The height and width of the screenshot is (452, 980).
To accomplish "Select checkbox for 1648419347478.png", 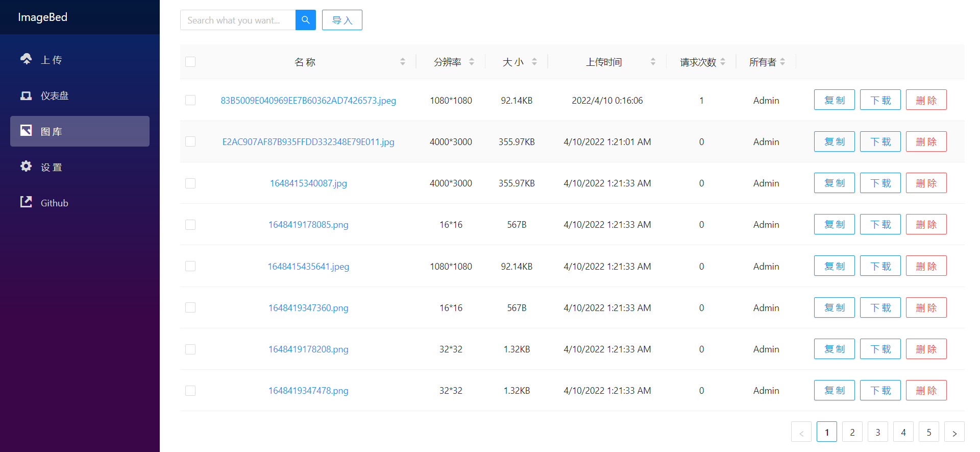I will click(190, 391).
